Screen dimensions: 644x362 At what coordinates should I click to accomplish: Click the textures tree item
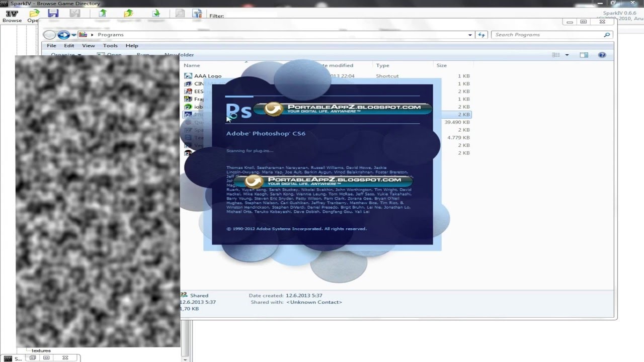coord(41,350)
